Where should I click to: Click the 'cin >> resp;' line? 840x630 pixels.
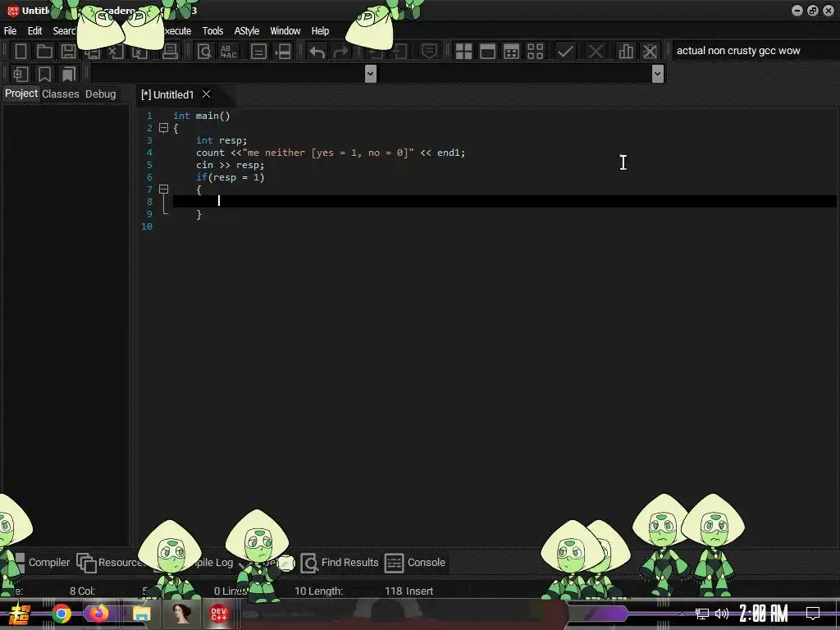[x=230, y=165]
